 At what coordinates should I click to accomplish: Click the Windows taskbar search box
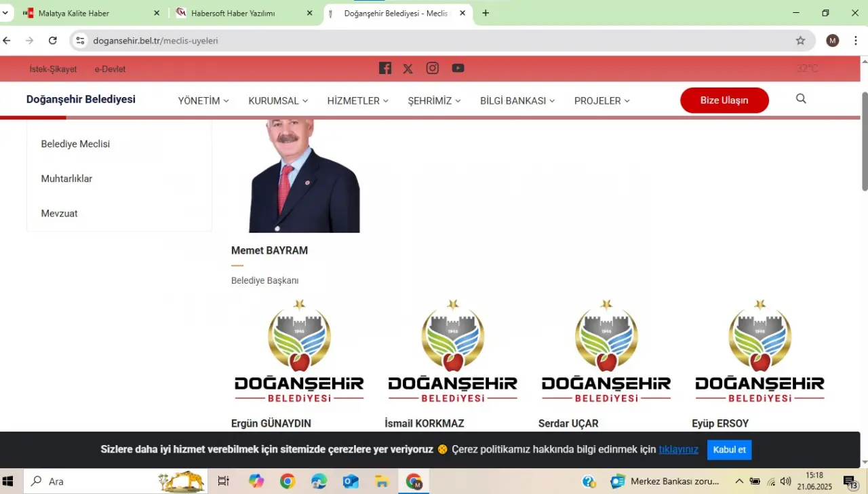click(115, 481)
